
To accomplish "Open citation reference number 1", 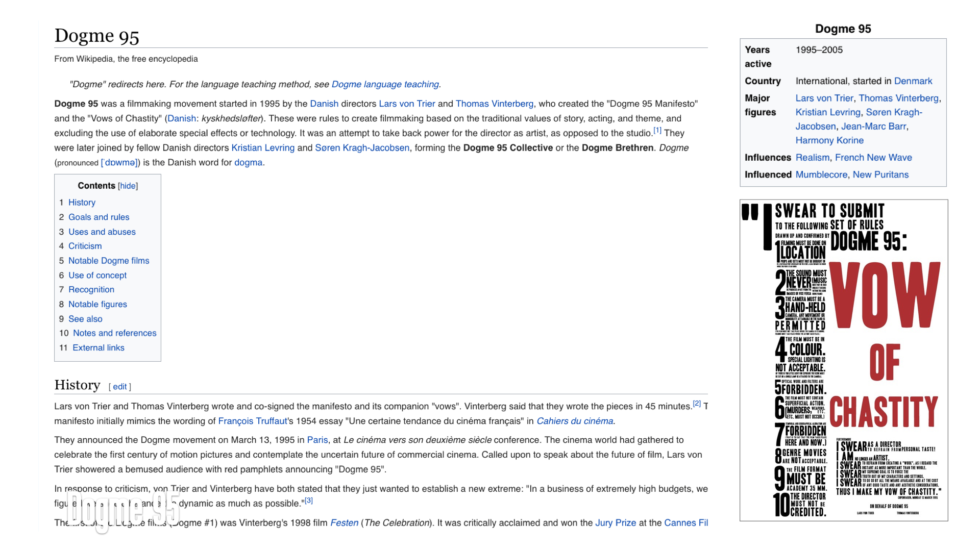I will pos(657,131).
